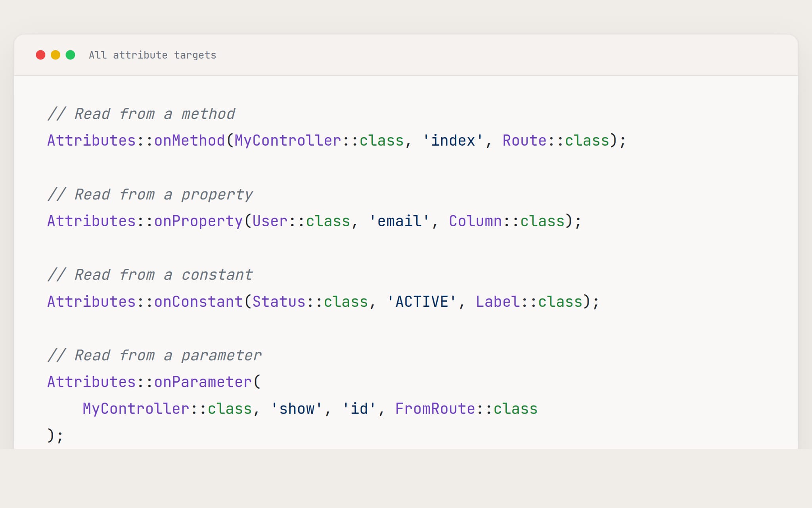
Task: Select the 'ACTIVE' string literal
Action: 421,302
